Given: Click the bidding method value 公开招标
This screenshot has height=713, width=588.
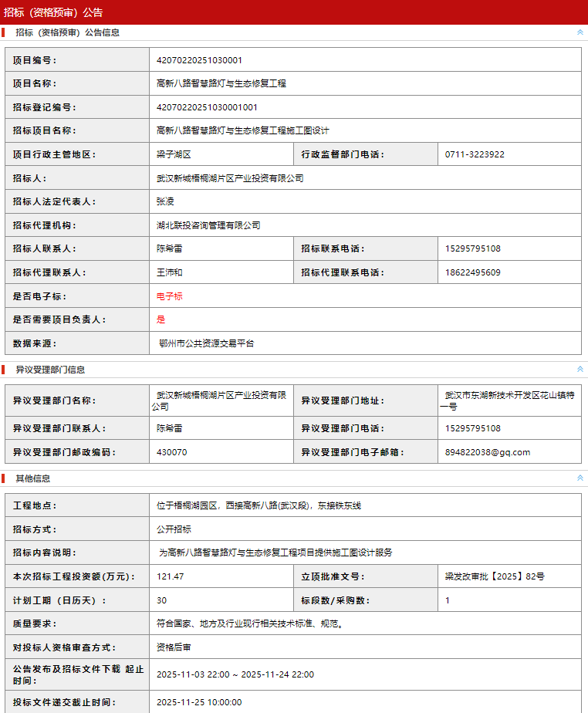Looking at the screenshot, I should click(174, 529).
